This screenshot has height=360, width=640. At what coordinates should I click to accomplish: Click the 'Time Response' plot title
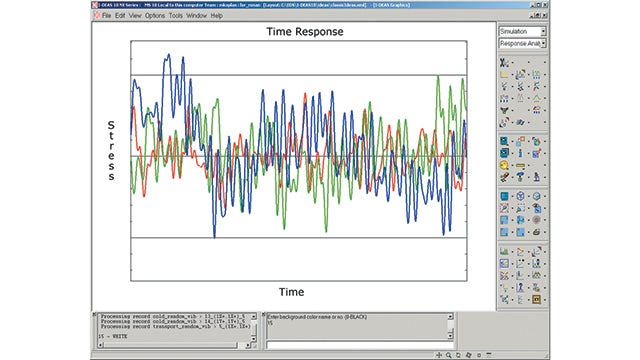pos(305,32)
